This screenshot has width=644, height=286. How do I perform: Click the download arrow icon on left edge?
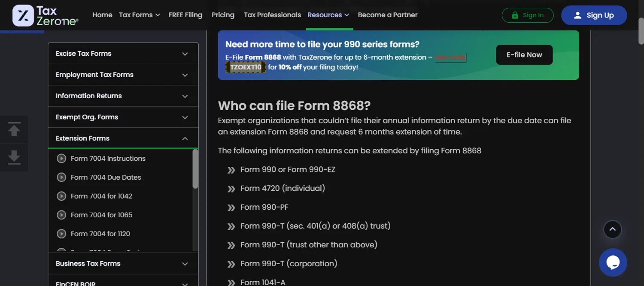pos(14,157)
